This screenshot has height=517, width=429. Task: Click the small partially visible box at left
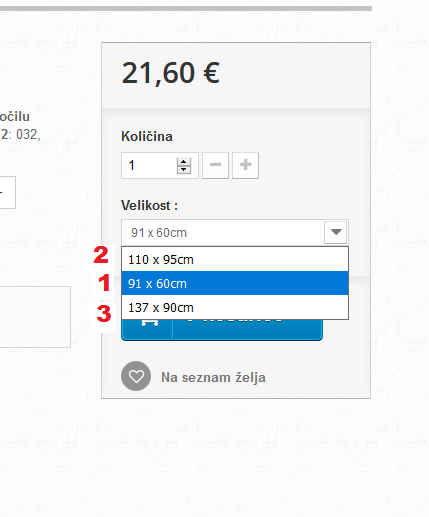coord(7,192)
